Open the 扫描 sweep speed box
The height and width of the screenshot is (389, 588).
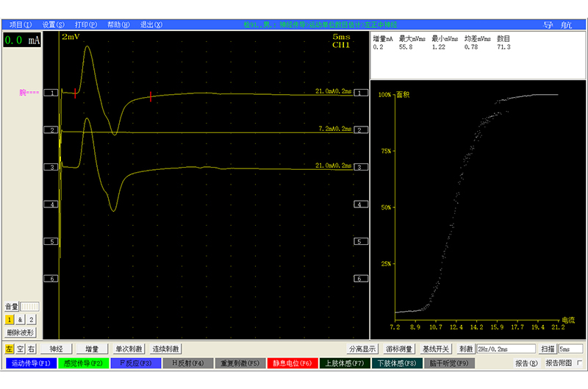(x=570, y=349)
